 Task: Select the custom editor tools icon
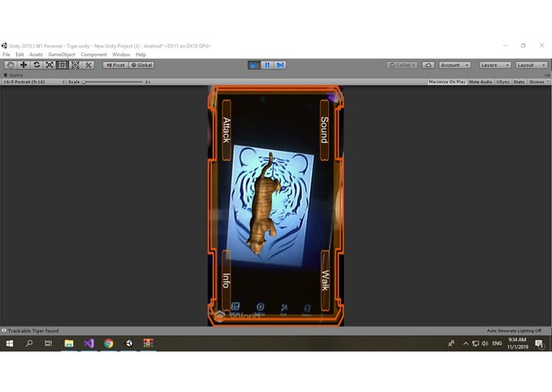(88, 65)
